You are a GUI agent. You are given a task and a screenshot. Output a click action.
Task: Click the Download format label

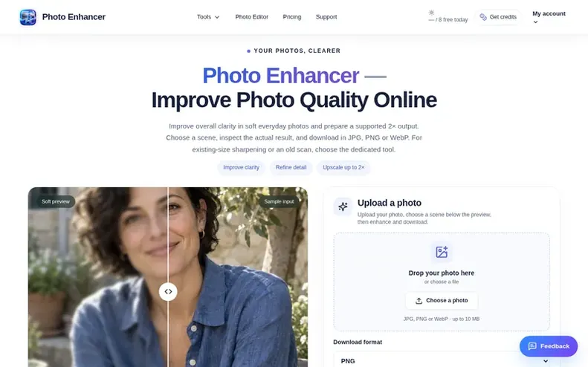(x=358, y=342)
